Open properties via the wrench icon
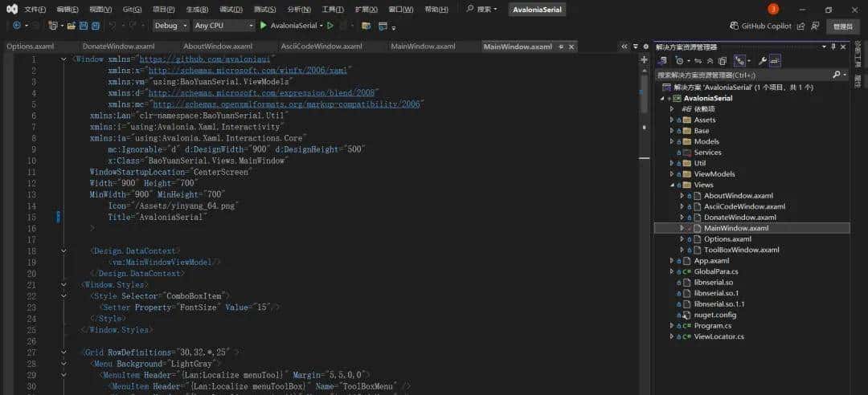The height and width of the screenshot is (395, 868). (x=762, y=60)
